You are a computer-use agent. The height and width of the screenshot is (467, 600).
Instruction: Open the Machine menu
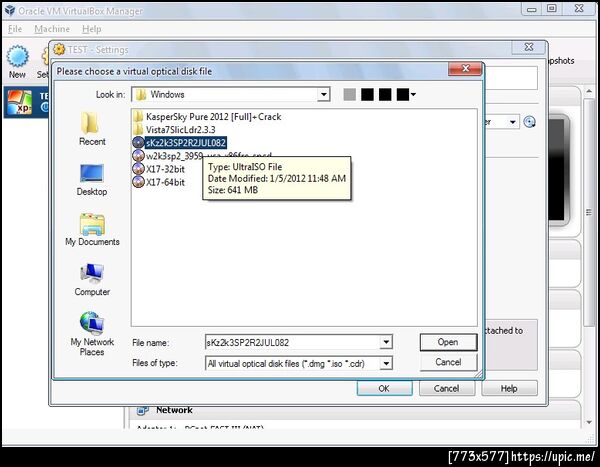(x=52, y=29)
